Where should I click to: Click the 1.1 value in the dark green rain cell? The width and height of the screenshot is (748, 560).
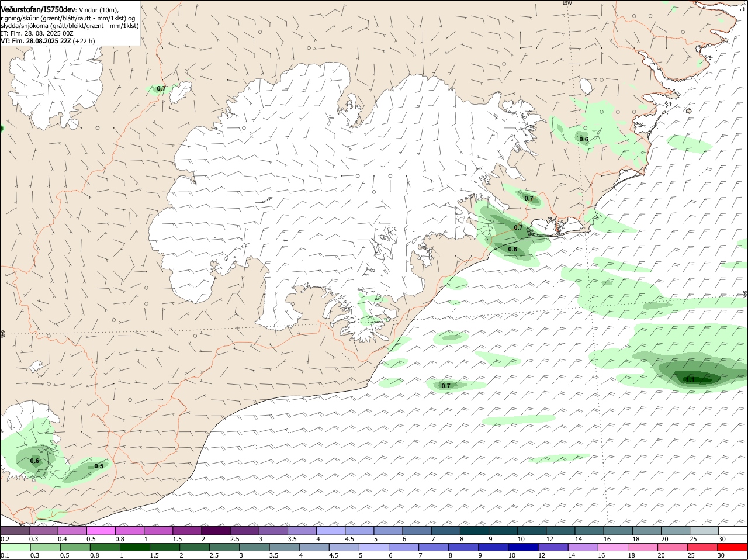[x=690, y=379]
